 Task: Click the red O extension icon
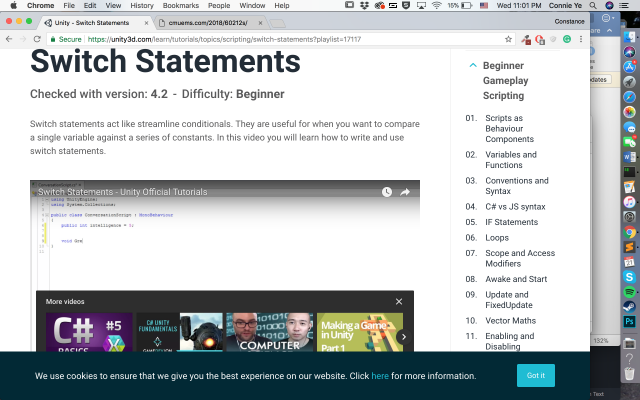(540, 39)
